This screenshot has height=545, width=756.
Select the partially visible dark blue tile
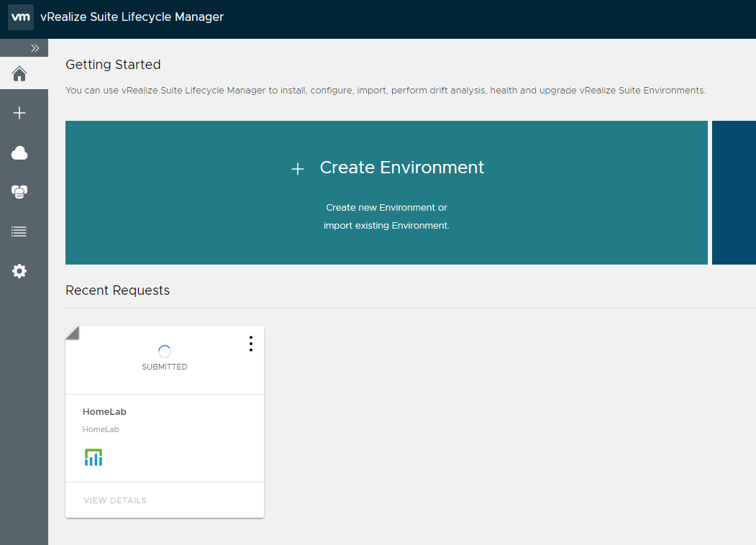coord(734,193)
